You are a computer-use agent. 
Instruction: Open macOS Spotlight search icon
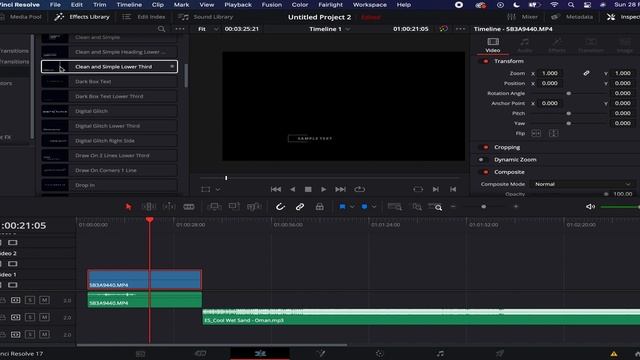571,5
